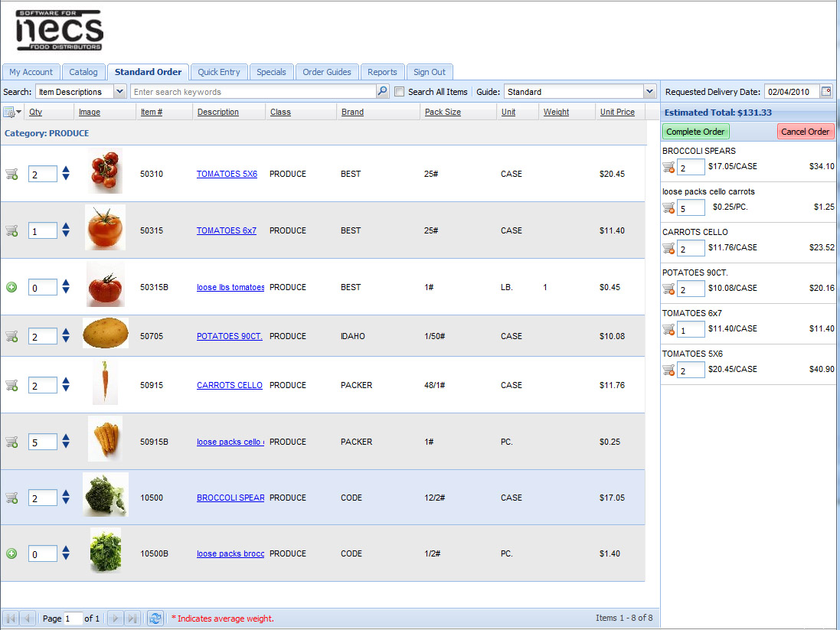
Task: Click the Requested Delivery Date field
Action: point(792,92)
